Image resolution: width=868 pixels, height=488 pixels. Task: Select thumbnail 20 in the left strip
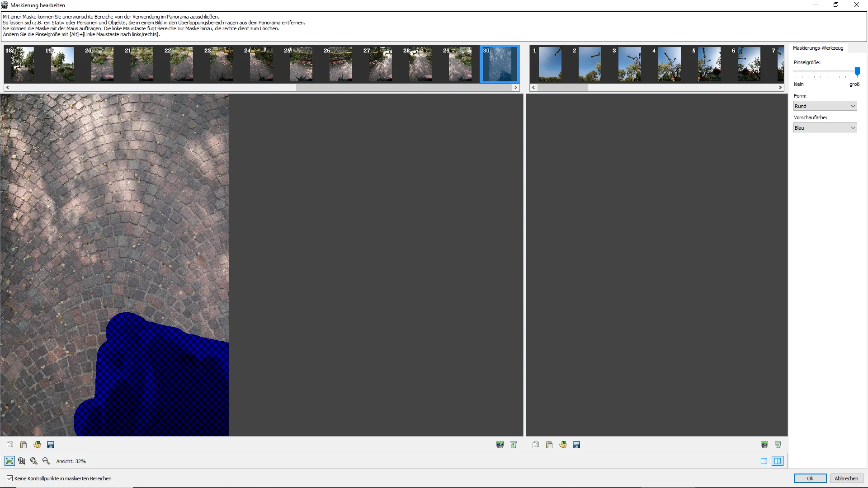click(102, 64)
